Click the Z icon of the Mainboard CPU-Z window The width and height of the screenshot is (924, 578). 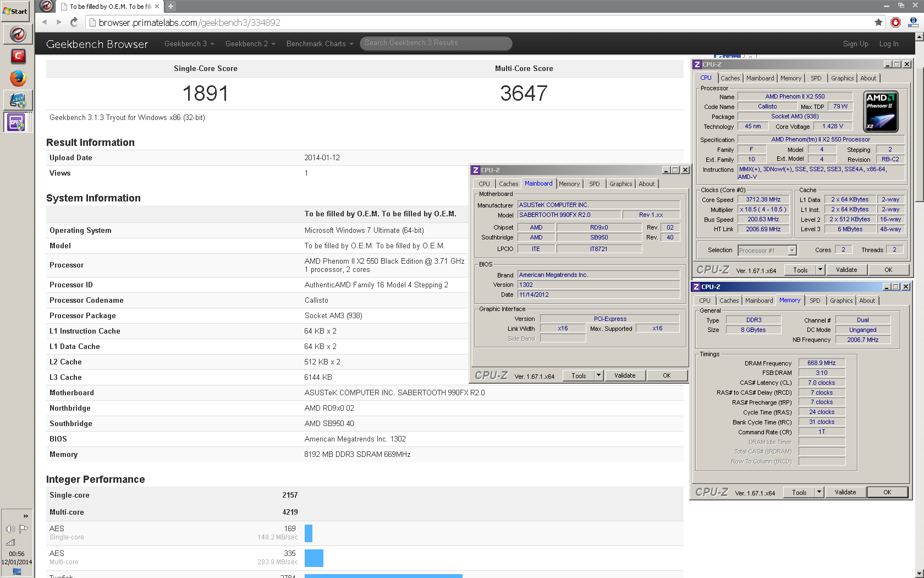pos(476,170)
